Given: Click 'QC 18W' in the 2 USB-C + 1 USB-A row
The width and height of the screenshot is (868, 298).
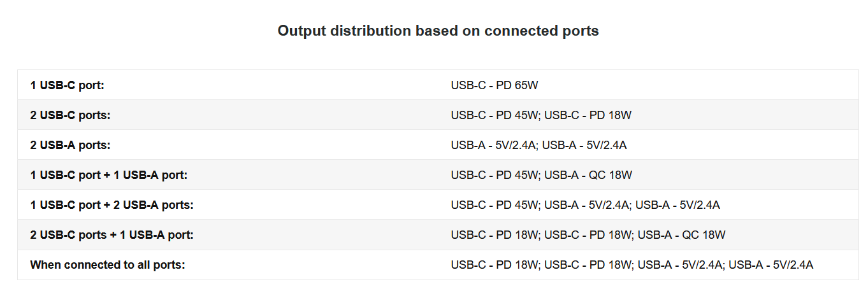Looking at the screenshot, I should [x=704, y=235].
